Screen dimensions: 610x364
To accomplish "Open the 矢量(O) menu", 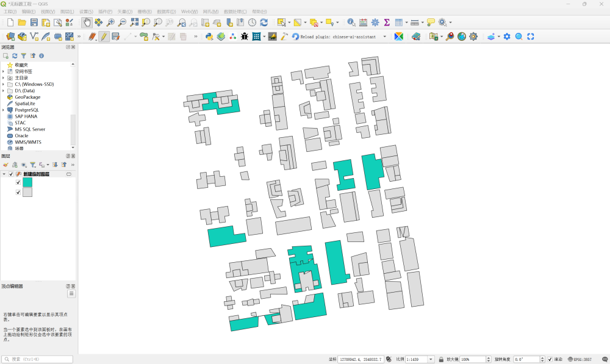I will (x=124, y=12).
